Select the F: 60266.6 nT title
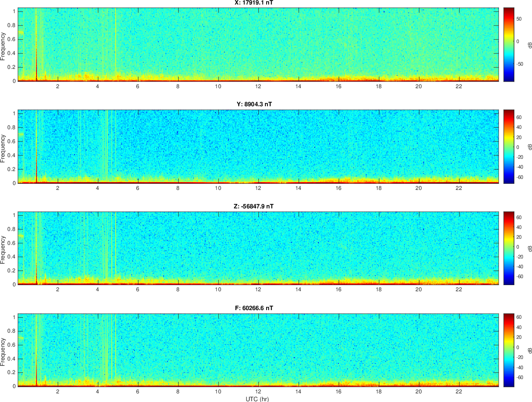The image size is (532, 402). (x=254, y=308)
